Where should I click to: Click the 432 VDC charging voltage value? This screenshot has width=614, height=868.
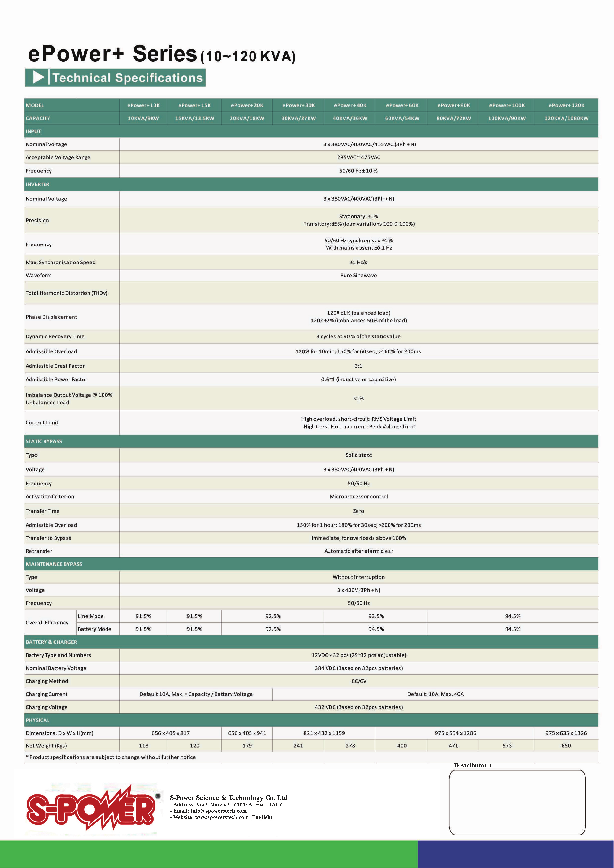[x=359, y=707]
